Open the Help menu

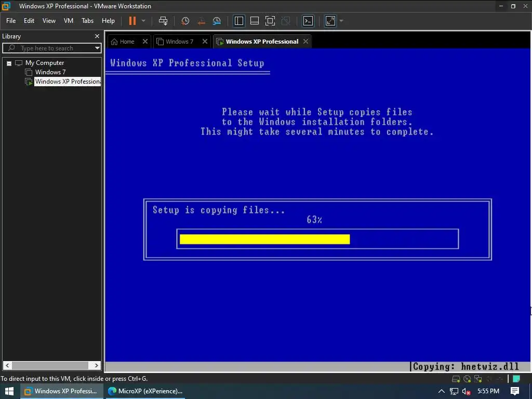point(108,21)
